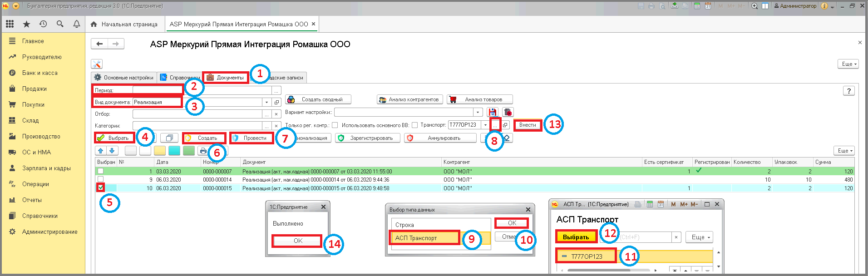This screenshot has height=276, width=868.
Task: Open Еще menu above the table
Action: coord(844,150)
